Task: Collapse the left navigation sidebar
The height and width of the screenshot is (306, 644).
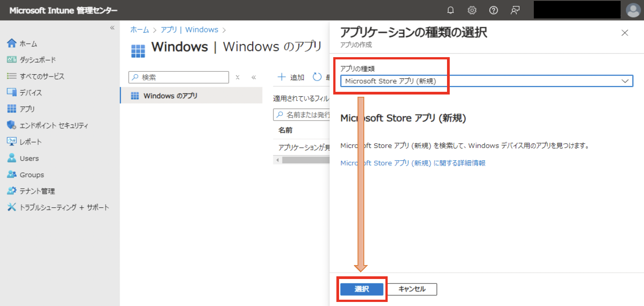Action: coord(112,28)
